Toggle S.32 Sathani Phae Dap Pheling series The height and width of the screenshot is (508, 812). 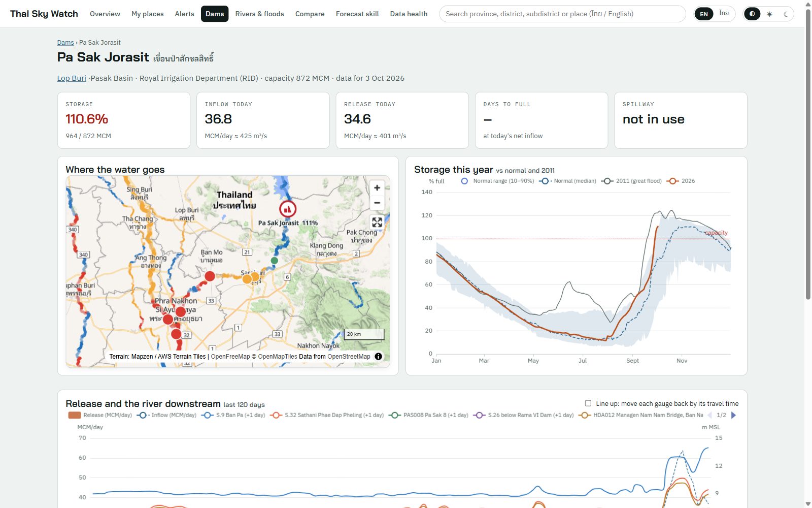tap(327, 415)
